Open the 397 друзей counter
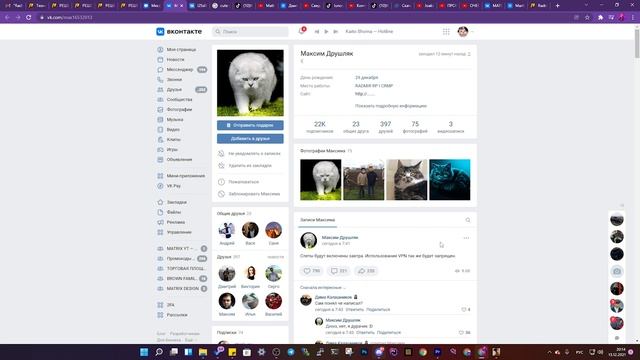640x360 pixels. tap(385, 127)
